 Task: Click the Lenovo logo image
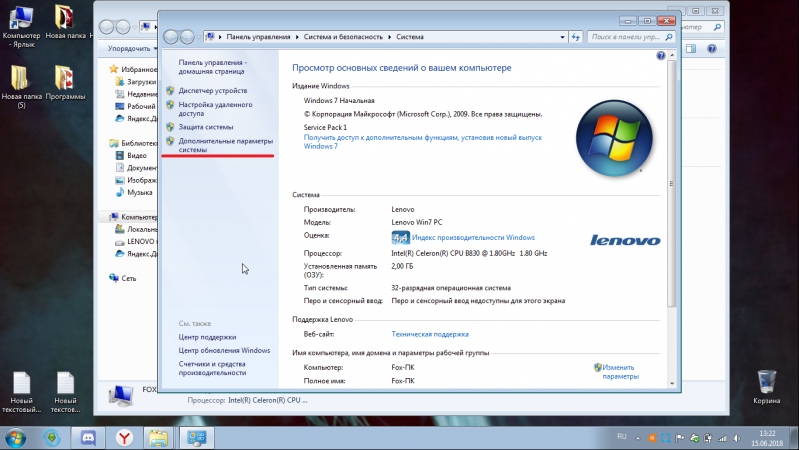[625, 240]
